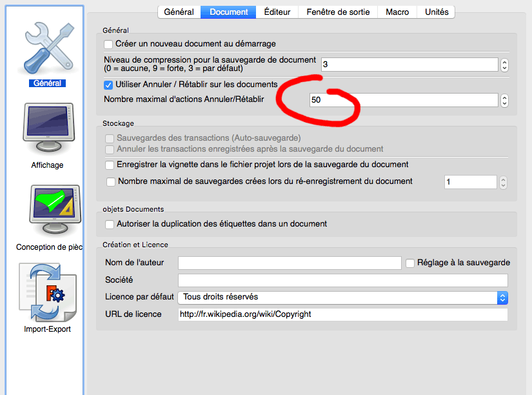The width and height of the screenshot is (532, 395).
Task: Toggle Utiliser Annuler / Rétablir checkbox
Action: pyautogui.click(x=109, y=85)
